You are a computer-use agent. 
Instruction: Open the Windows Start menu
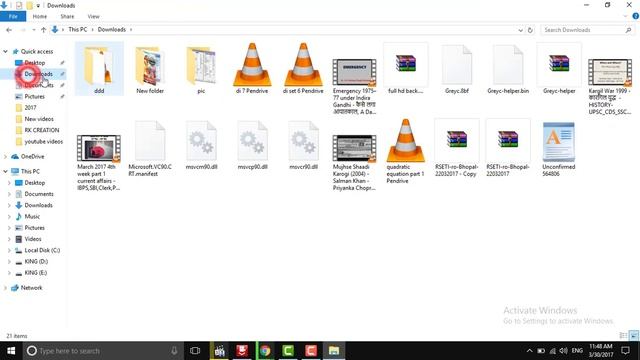[11, 351]
